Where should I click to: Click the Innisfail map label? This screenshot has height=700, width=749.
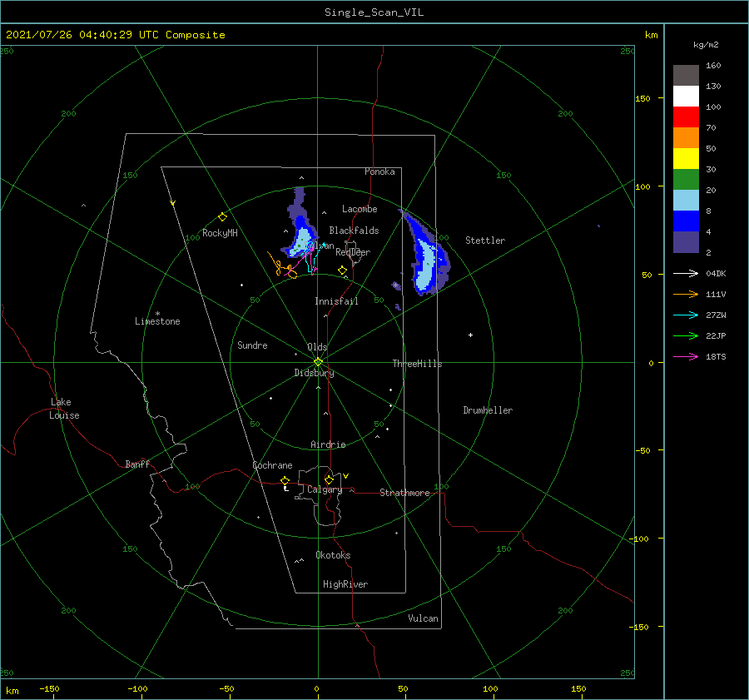pyautogui.click(x=336, y=301)
